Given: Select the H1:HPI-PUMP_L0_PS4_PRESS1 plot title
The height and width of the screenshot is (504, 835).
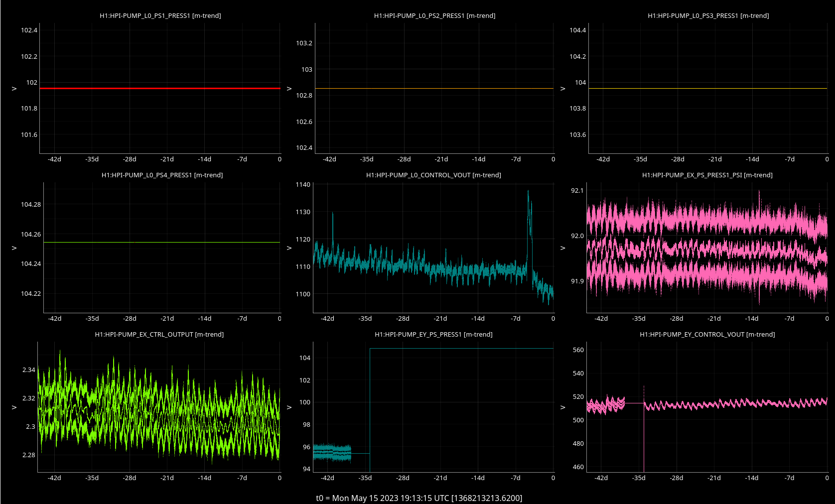Looking at the screenshot, I should click(162, 175).
